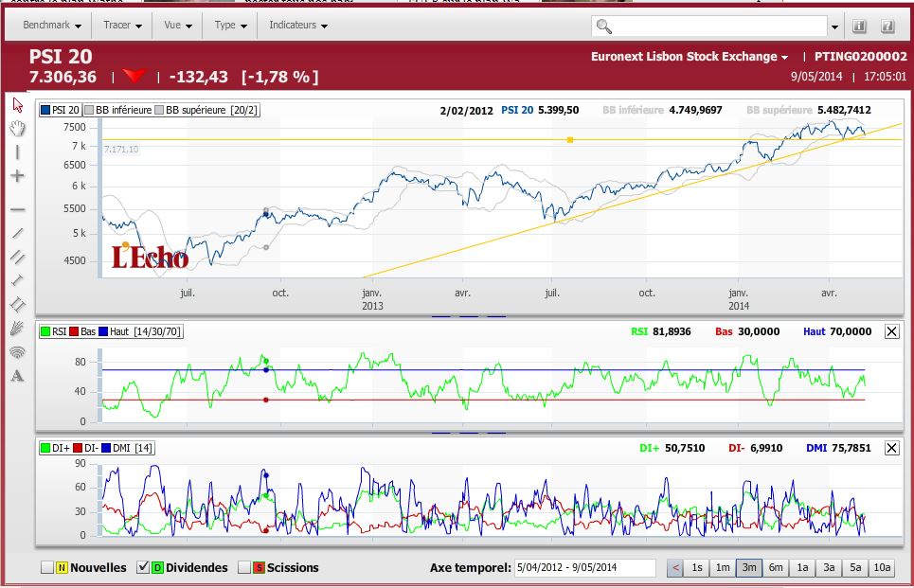Image resolution: width=914 pixels, height=588 pixels.
Task: Enable the Nouvelles checkbox
Action: (47, 568)
